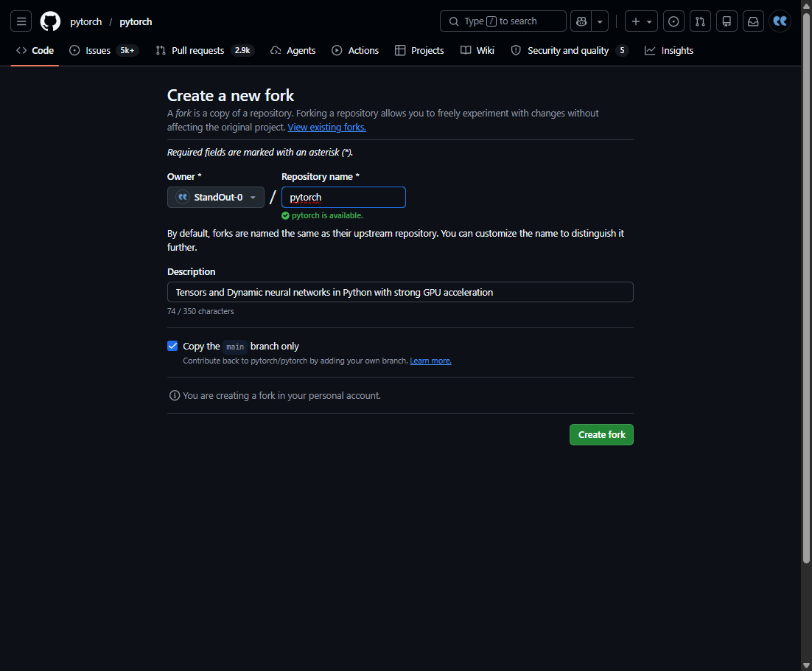Screen dimensions: 812x671
Task: Click the pytorch owner breadcrumb link
Action: tap(86, 22)
